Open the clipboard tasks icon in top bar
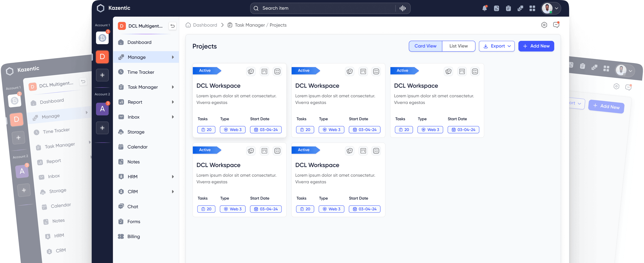This screenshot has width=644, height=263. point(508,8)
